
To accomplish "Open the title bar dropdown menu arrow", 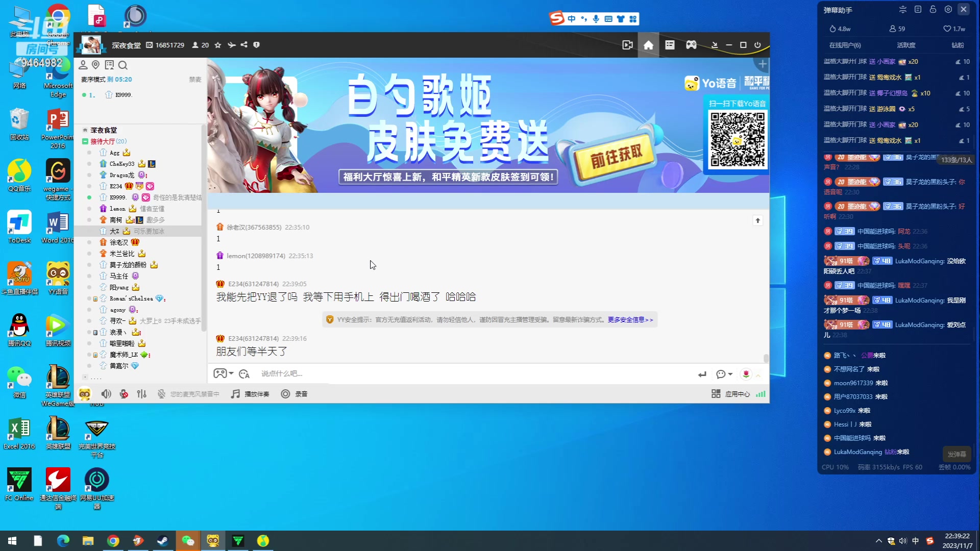I will pyautogui.click(x=715, y=45).
